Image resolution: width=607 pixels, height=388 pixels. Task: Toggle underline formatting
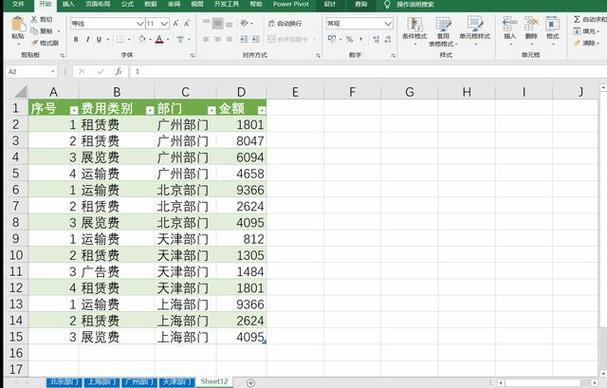click(x=99, y=39)
